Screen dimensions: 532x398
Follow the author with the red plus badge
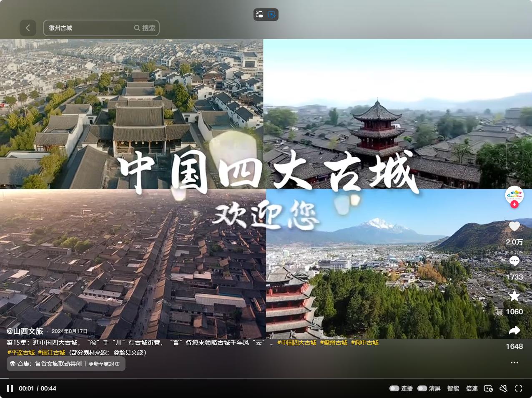(x=514, y=204)
